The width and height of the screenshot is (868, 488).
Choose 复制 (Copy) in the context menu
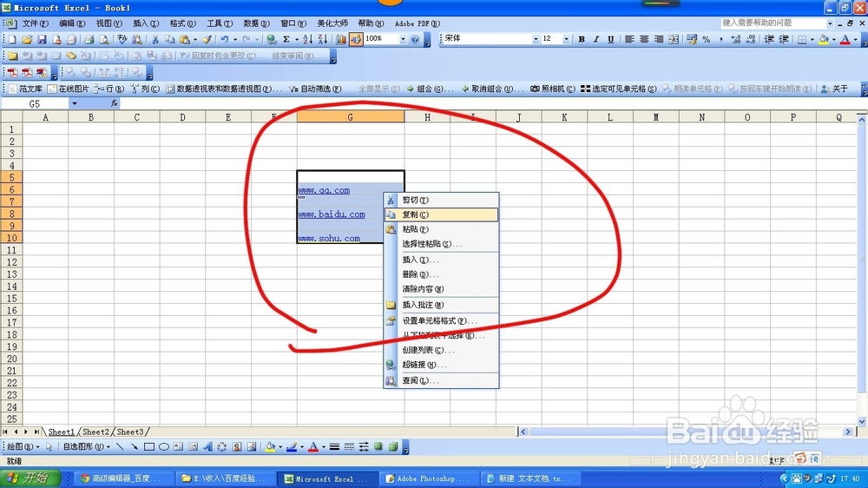click(441, 214)
